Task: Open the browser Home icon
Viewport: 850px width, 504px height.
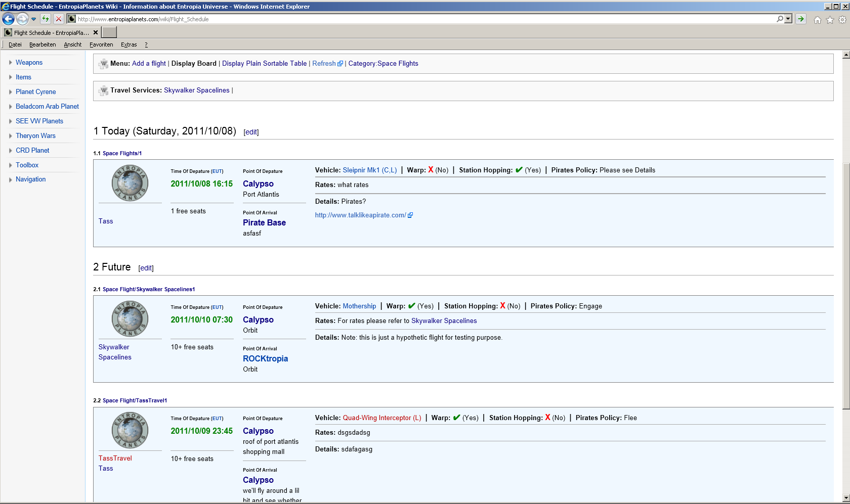Action: [x=817, y=20]
